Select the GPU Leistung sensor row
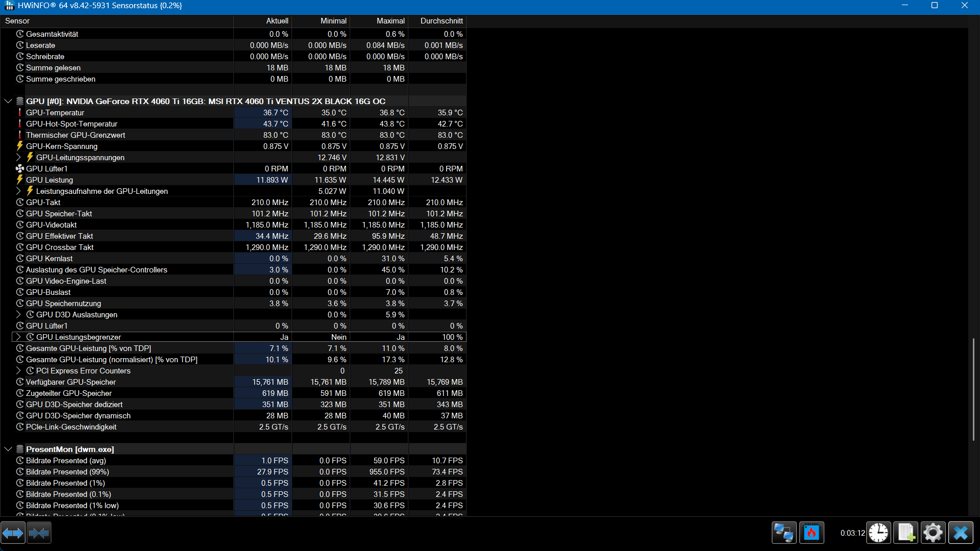 50,180
